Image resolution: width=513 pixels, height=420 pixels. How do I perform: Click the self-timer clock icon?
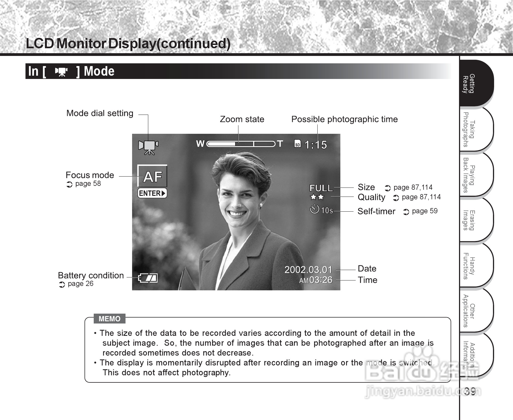pos(315,209)
